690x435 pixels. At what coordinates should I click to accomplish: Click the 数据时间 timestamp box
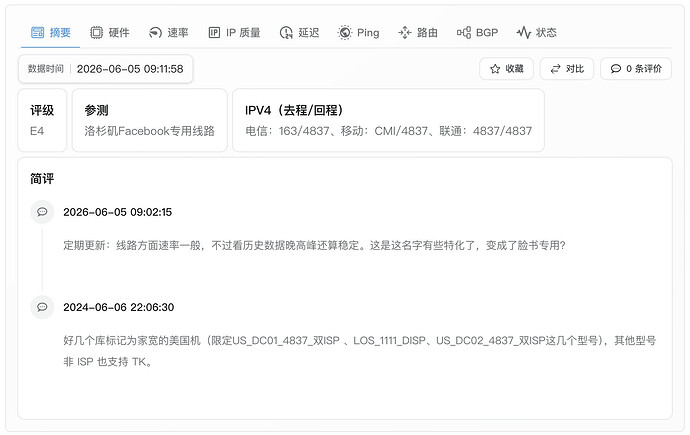(x=106, y=69)
